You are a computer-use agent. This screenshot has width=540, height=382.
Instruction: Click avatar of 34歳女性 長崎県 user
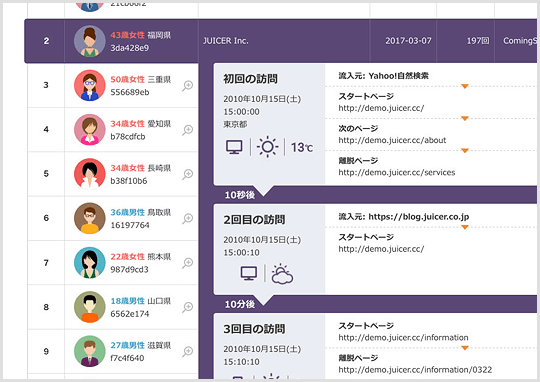(90, 174)
